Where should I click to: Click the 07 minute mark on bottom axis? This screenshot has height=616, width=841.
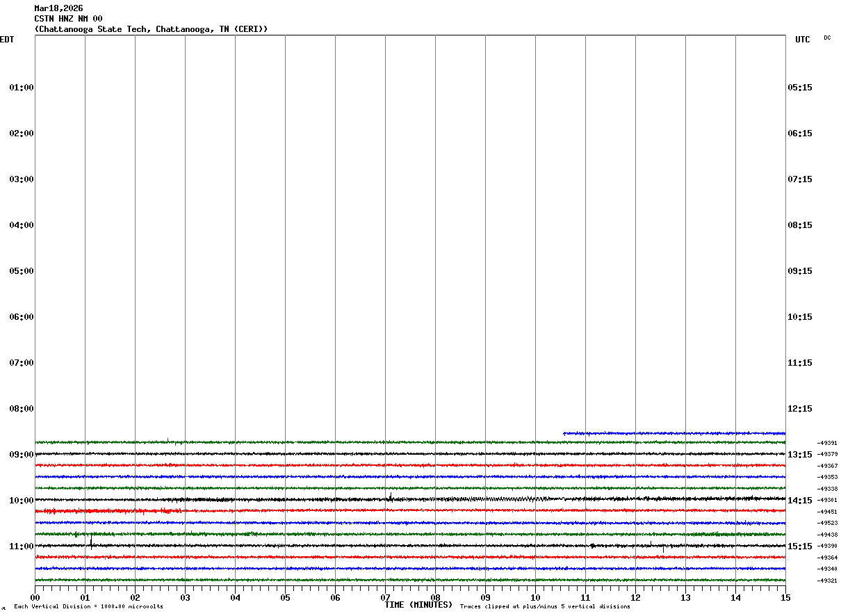click(x=385, y=597)
